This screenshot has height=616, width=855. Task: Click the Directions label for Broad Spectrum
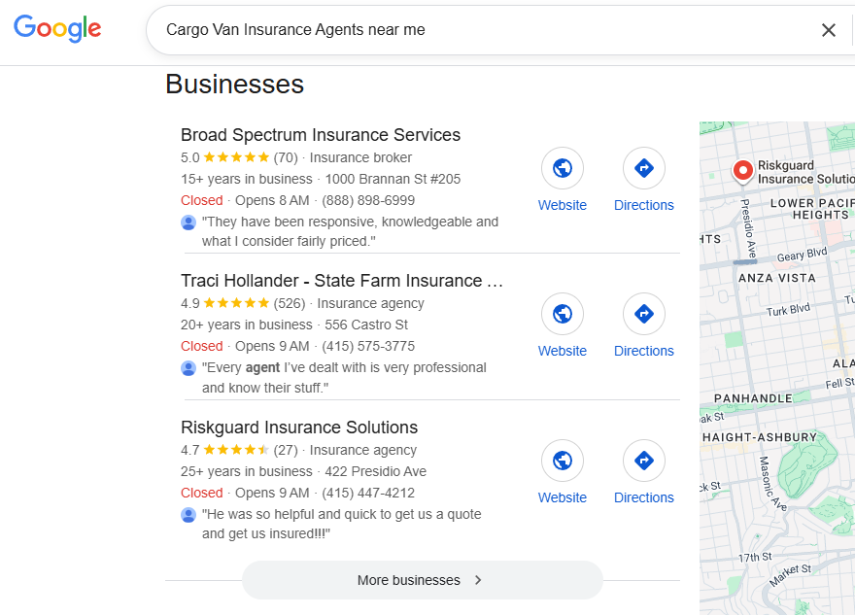pos(644,205)
